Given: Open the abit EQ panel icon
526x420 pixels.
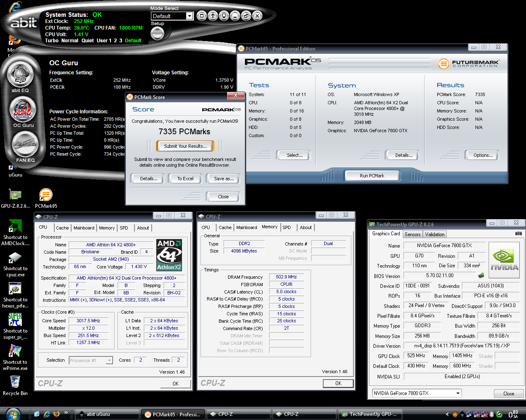Looking at the screenshot, I should pos(20,76).
